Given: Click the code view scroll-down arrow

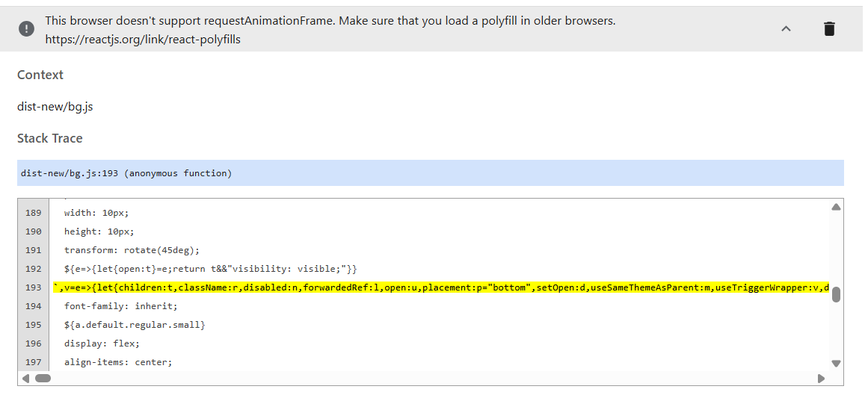Looking at the screenshot, I should [x=836, y=364].
